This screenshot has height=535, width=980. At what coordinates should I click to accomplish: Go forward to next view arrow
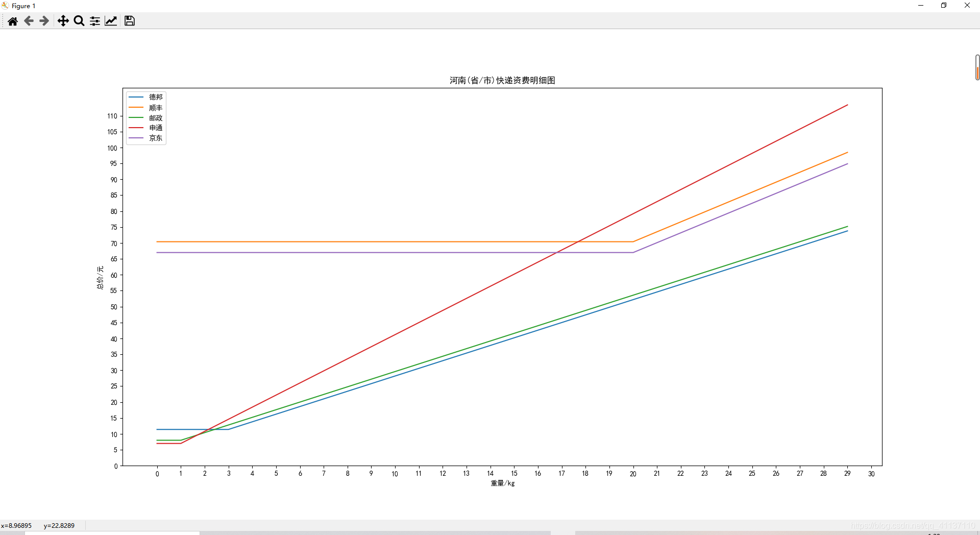tap(44, 21)
